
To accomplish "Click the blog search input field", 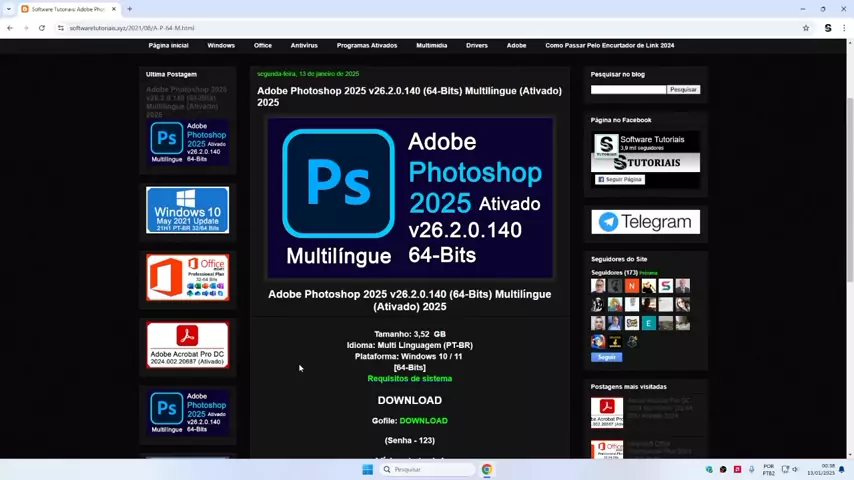I will tap(628, 90).
